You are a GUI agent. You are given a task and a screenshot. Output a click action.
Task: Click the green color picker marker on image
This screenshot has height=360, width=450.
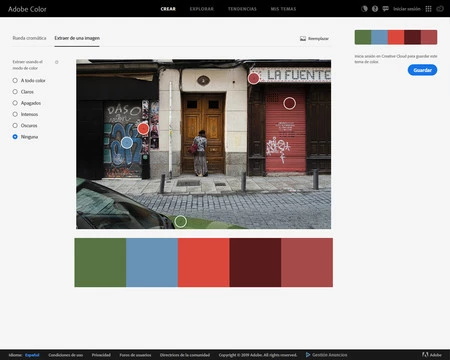point(180,221)
